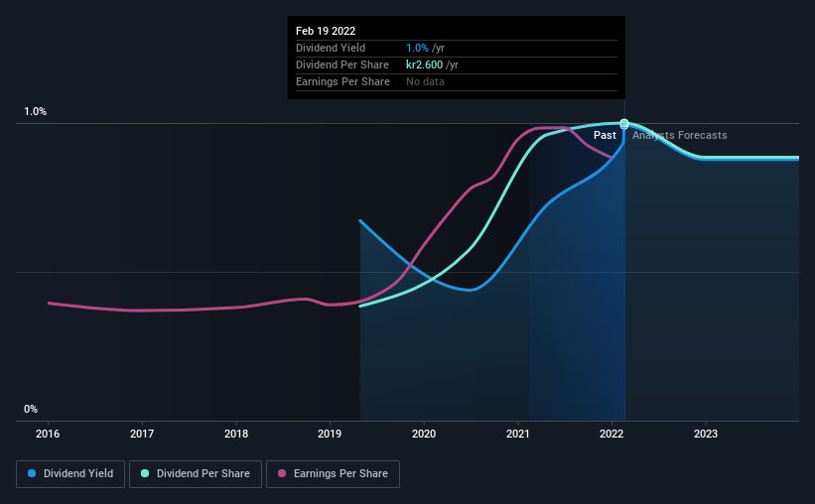Viewport: 815px width, 504px height.
Task: Click the 2019 x-axis label
Action: click(x=330, y=434)
